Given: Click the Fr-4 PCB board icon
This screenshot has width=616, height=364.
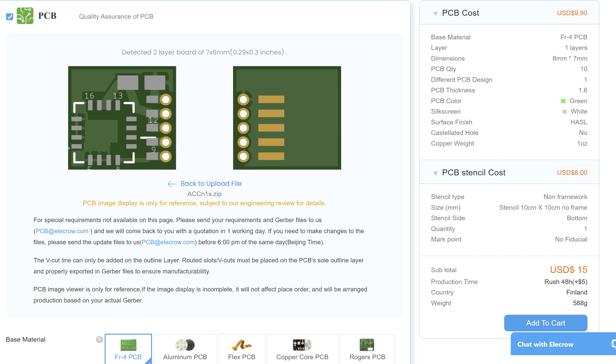Looking at the screenshot, I should point(128,345).
